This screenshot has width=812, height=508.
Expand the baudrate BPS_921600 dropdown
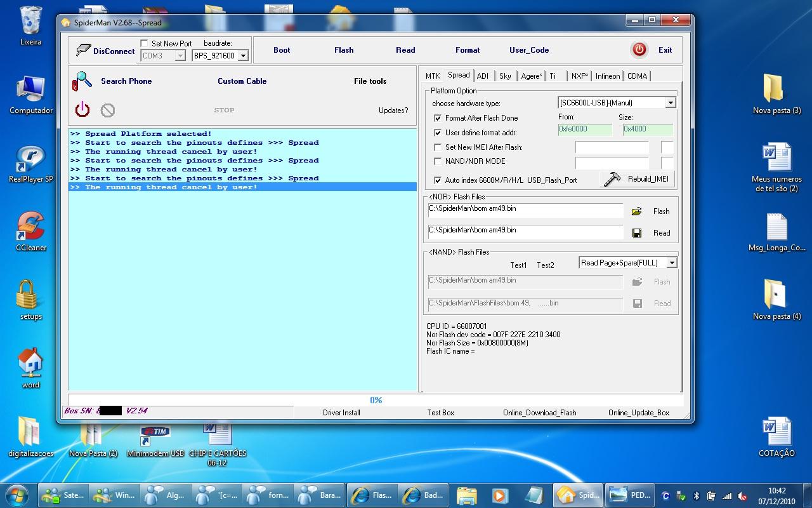pos(242,56)
